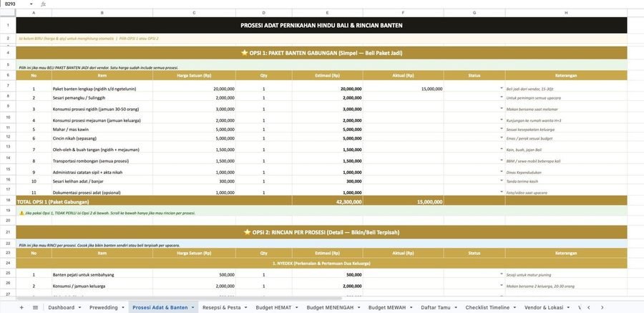Switch to the Budget MEWAH sheet tab
The width and height of the screenshot is (644, 313).
click(387, 308)
